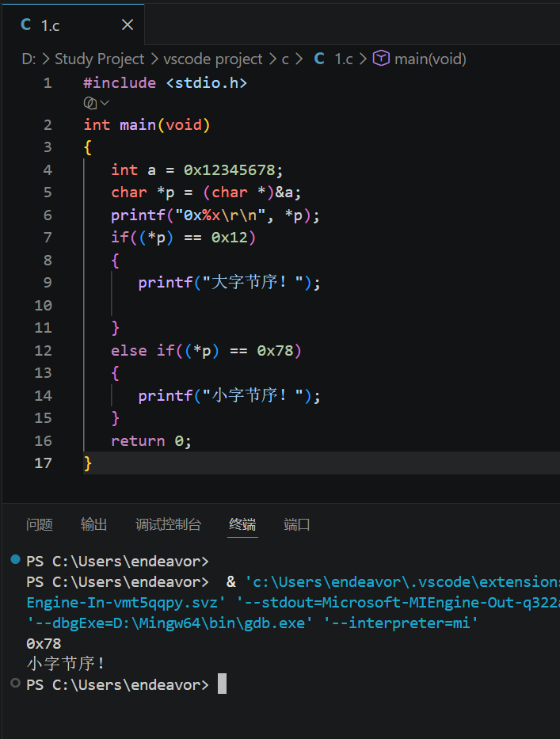Switch to the 端口 panel tab

(297, 524)
